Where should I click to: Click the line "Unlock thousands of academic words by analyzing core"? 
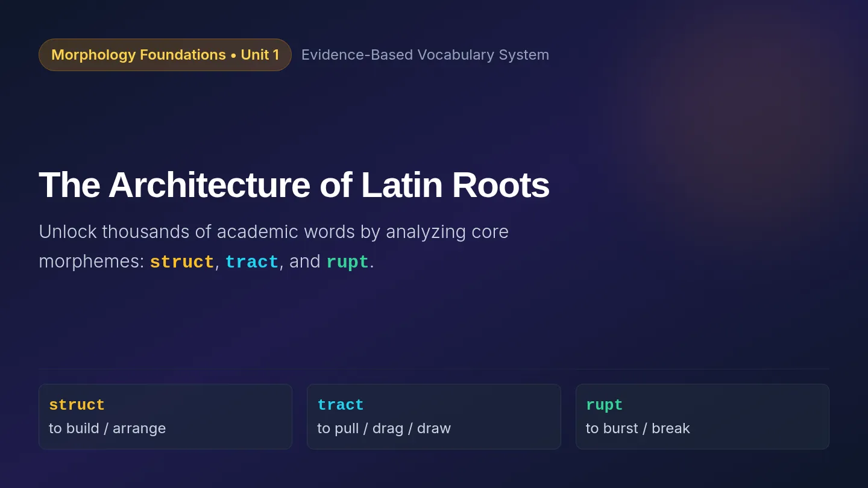coord(274,231)
